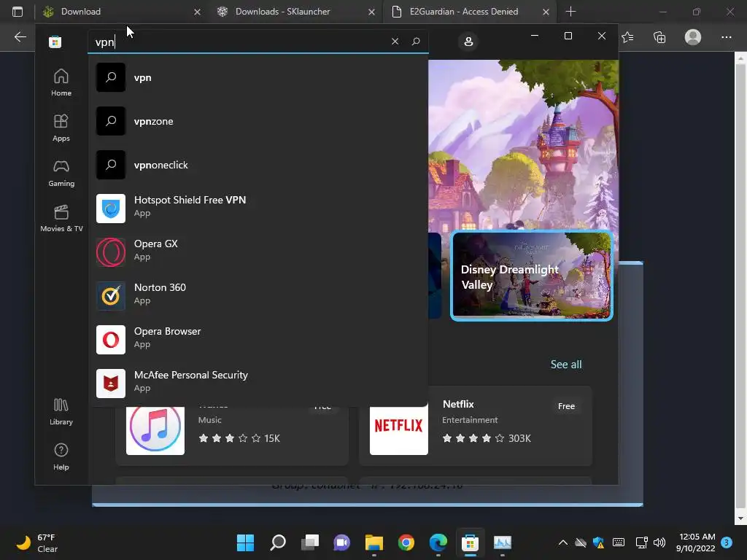Open Windows Start menu
Image resolution: width=747 pixels, height=560 pixels.
coord(245,542)
